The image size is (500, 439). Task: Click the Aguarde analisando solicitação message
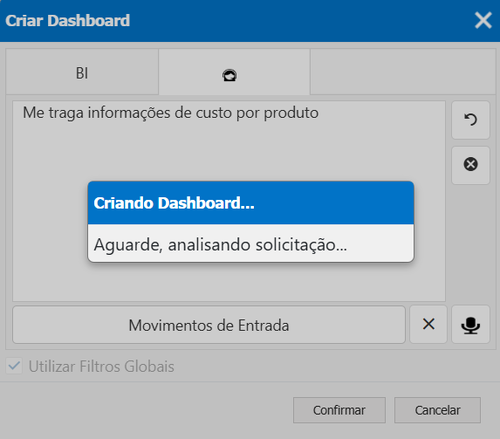[x=220, y=245]
